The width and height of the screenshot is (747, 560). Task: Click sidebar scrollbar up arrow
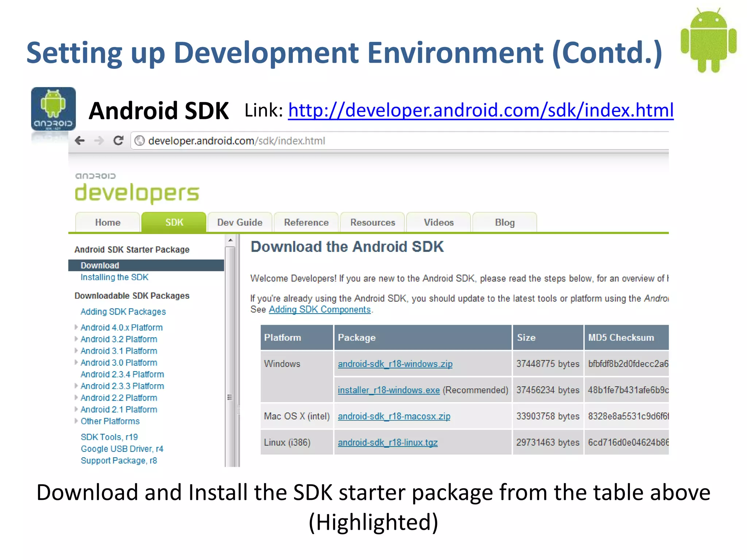point(230,240)
